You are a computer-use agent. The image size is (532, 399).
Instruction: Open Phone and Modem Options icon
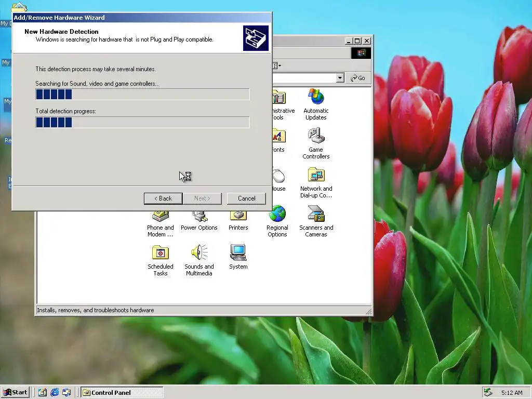pos(160,224)
